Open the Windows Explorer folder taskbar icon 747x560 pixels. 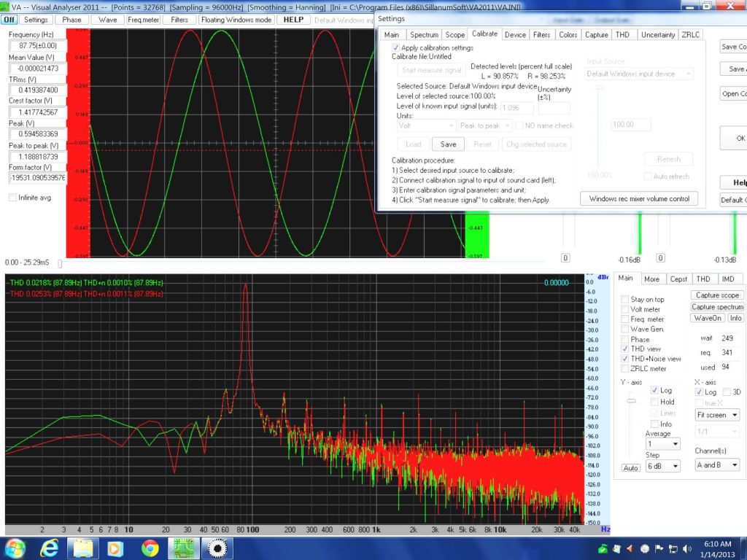click(83, 548)
